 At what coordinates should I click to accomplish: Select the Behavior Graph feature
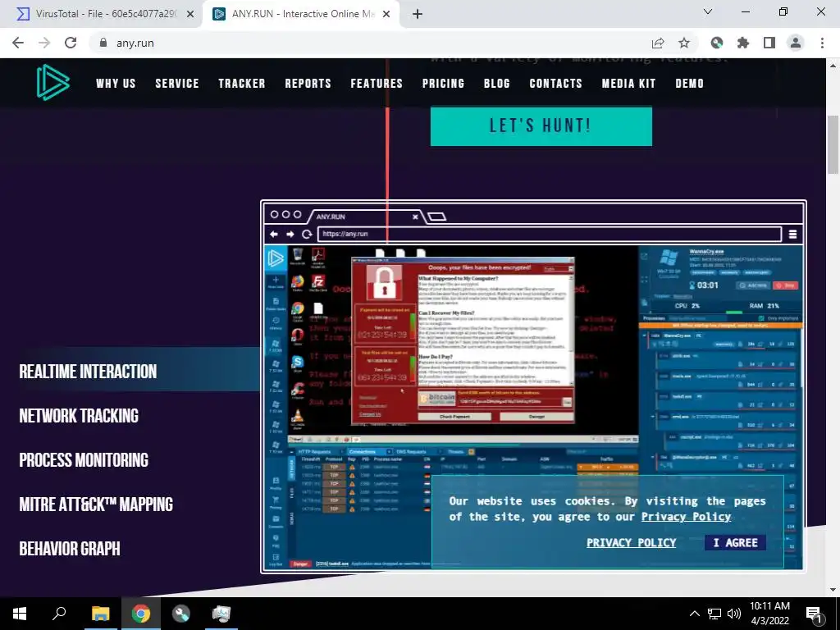70,549
